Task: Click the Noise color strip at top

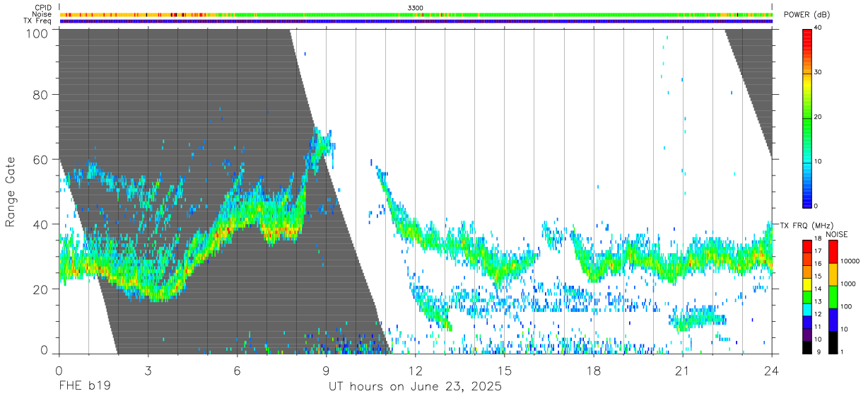Action: tap(416, 14)
